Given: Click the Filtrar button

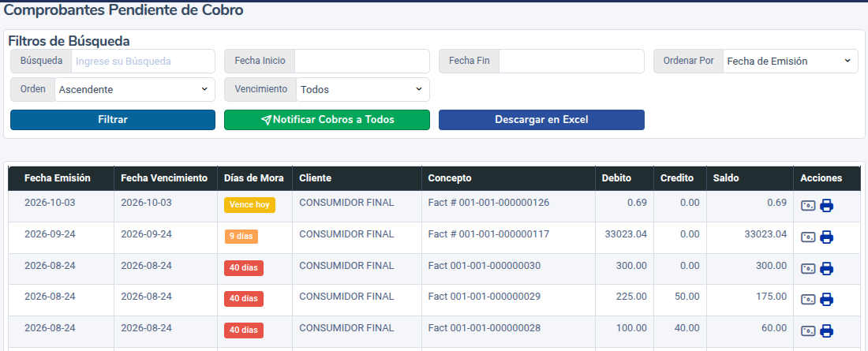Looking at the screenshot, I should pyautogui.click(x=113, y=120).
